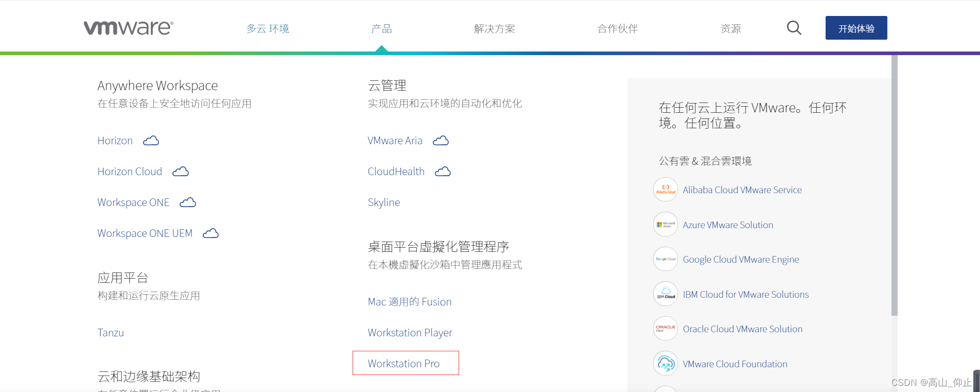
Task: Open the VMware Aria link
Action: click(395, 141)
